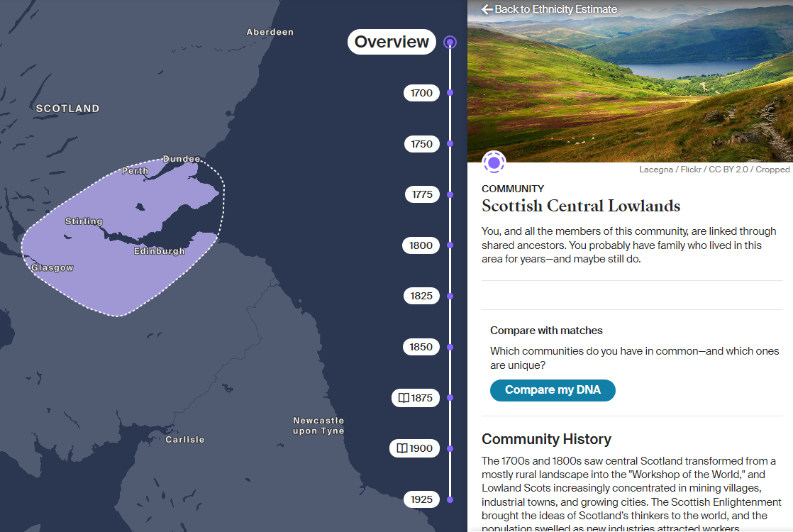Click the Lacegna Flickr photo credit

pyautogui.click(x=714, y=170)
